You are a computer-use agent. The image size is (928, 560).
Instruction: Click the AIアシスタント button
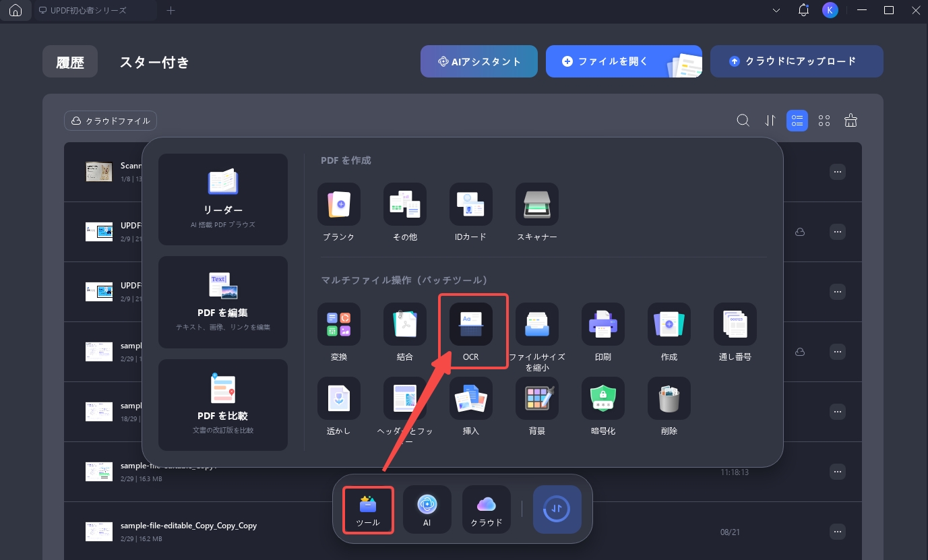(479, 61)
